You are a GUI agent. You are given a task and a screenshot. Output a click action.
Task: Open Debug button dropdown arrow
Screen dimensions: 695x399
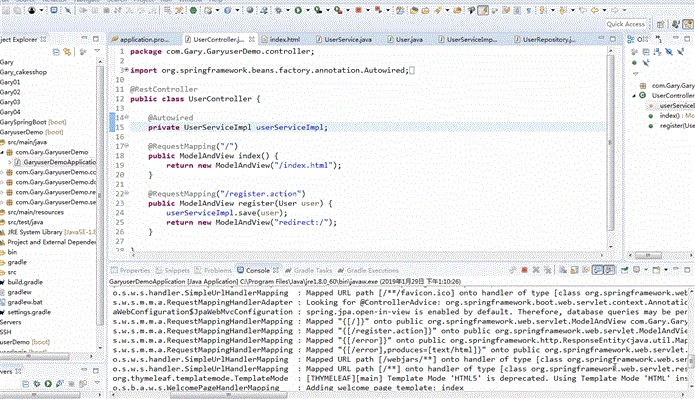288,10
